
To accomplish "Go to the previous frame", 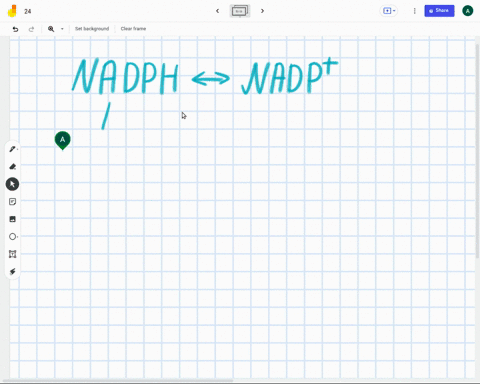I will pyautogui.click(x=217, y=11).
